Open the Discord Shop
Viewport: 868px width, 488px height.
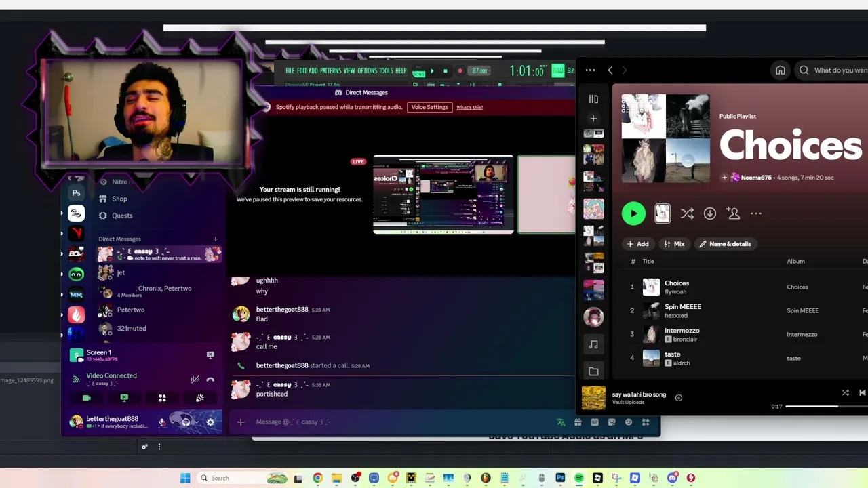(x=119, y=199)
